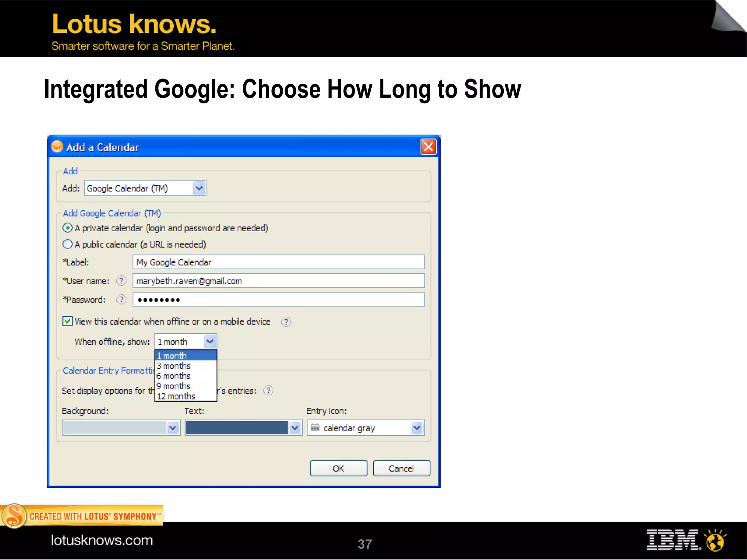The width and height of the screenshot is (747, 560).
Task: Click the Lotus Symphony logo badge
Action: (14, 516)
